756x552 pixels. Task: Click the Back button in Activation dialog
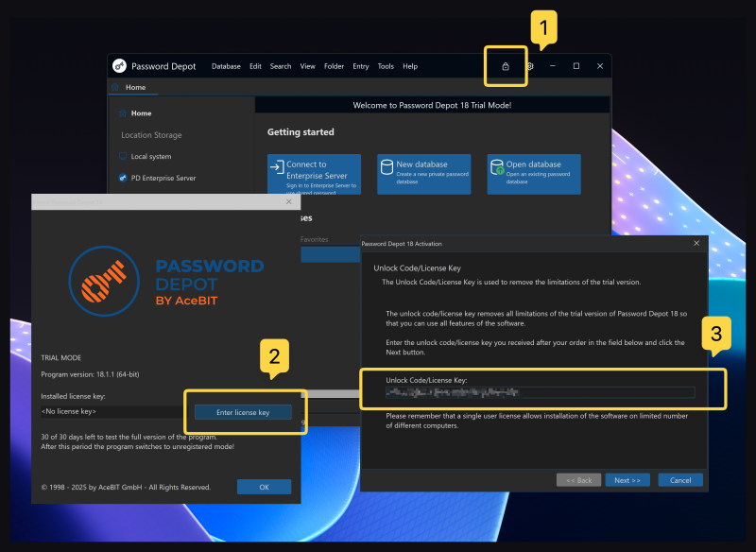(x=578, y=480)
